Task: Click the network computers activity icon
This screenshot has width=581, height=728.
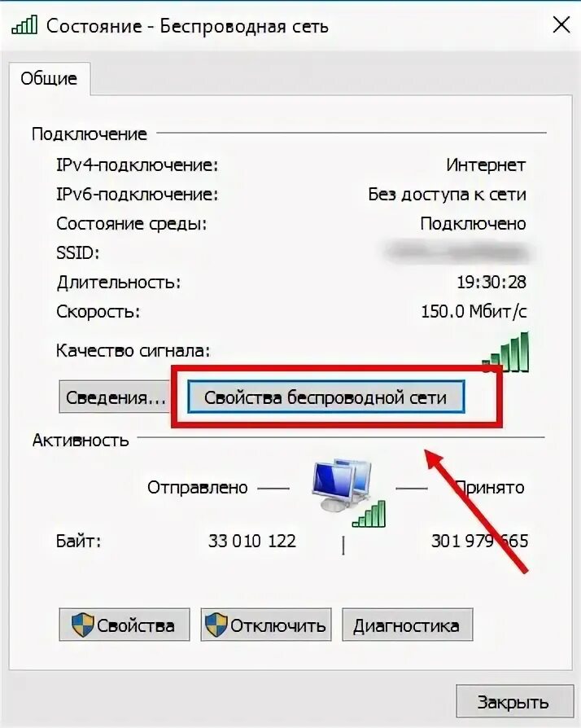Action: coord(343,485)
